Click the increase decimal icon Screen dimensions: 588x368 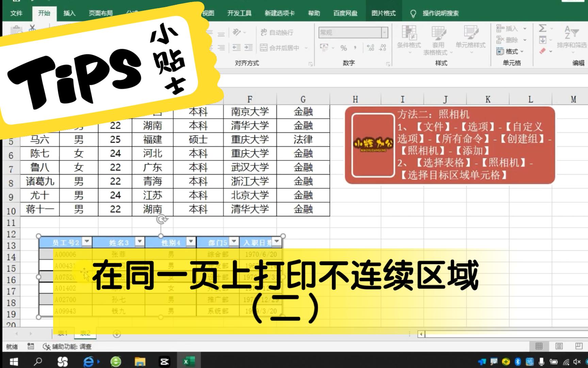(371, 48)
